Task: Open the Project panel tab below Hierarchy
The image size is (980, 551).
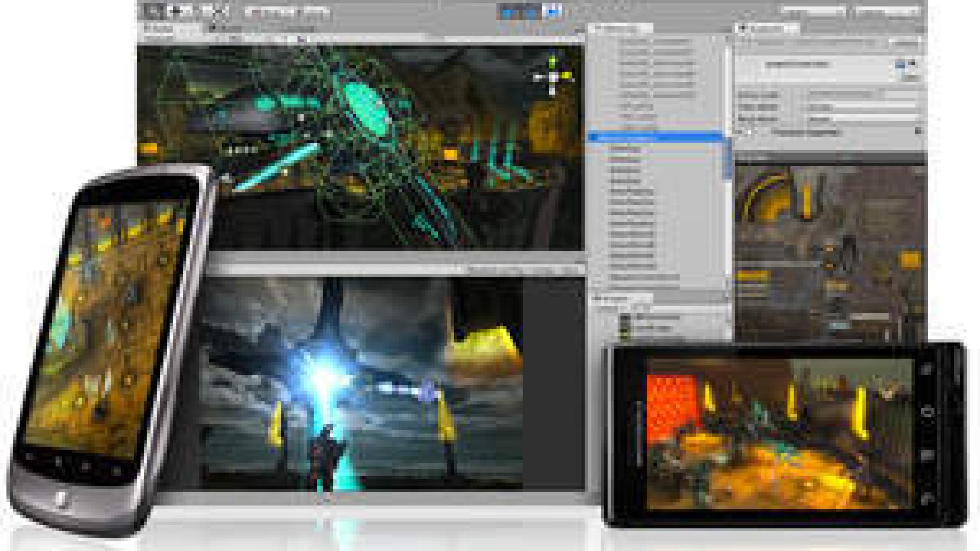Action: [x=620, y=298]
